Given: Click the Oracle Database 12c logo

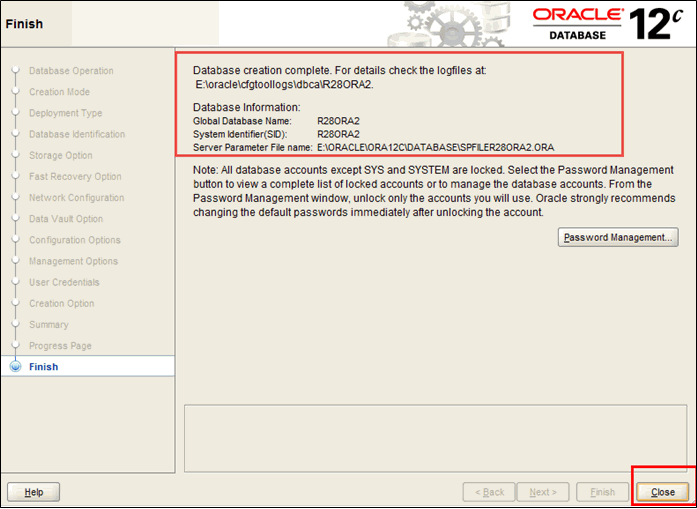Looking at the screenshot, I should (x=612, y=23).
